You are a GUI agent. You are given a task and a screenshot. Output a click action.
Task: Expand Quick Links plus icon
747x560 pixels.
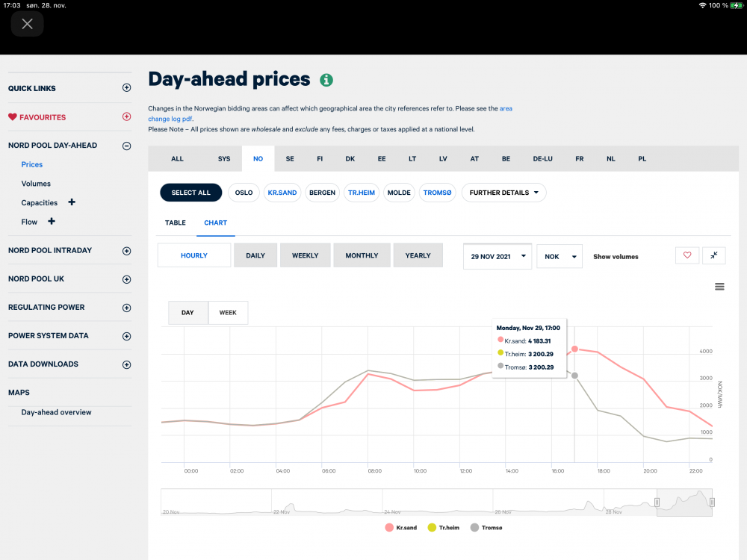(x=126, y=88)
